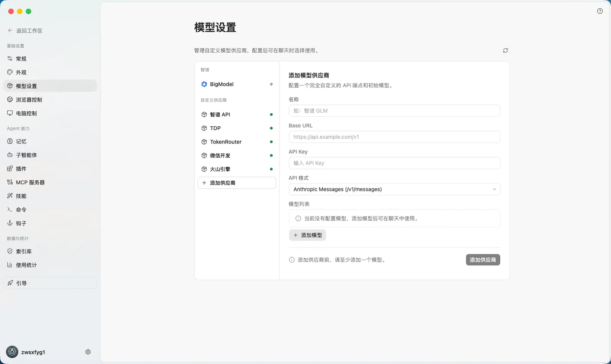Focus the 名称 name input field
This screenshot has width=611, height=364.
394,111
